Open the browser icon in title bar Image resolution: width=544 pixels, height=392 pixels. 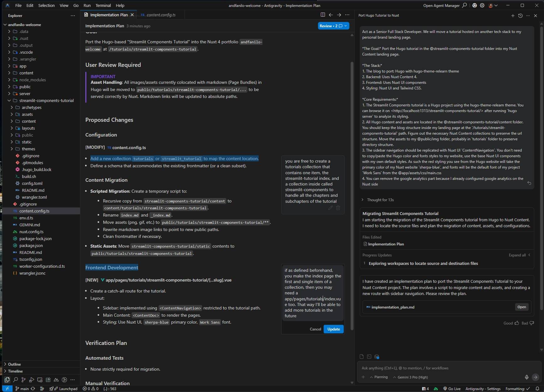coord(474,5)
